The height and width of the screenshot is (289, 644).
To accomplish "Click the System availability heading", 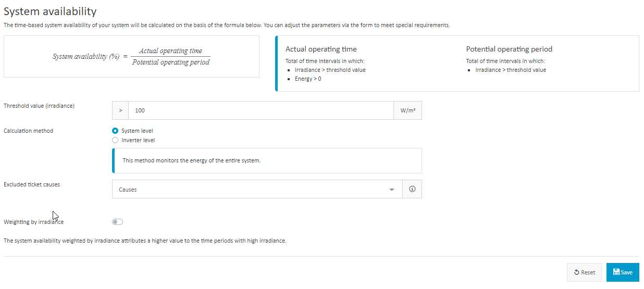I will (x=50, y=11).
